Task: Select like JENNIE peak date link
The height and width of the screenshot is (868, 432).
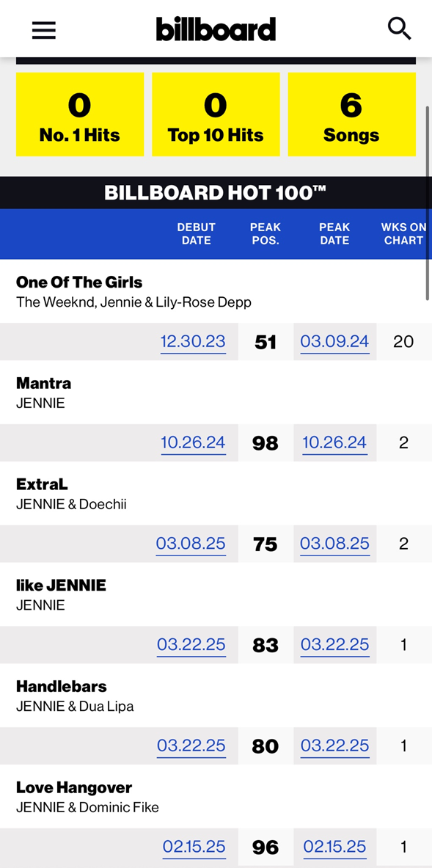Action: tap(334, 645)
